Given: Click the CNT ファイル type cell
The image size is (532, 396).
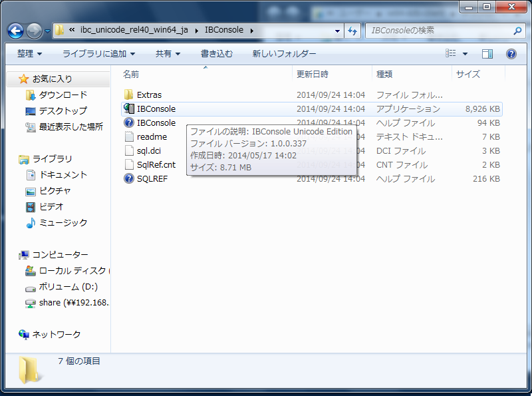Looking at the screenshot, I should [x=402, y=164].
